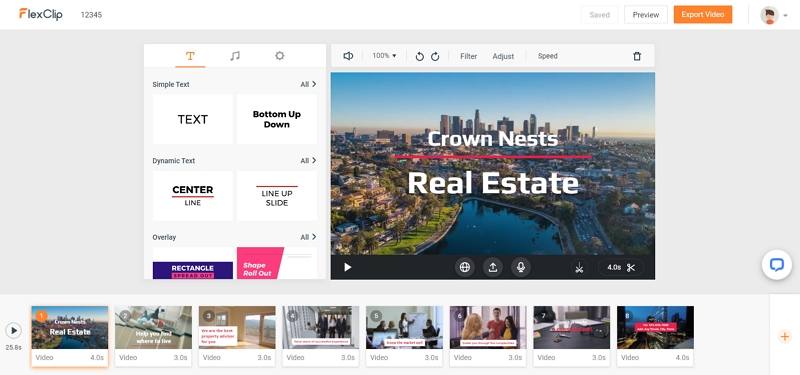
Task: Delete the clip with trash icon
Action: [637, 56]
